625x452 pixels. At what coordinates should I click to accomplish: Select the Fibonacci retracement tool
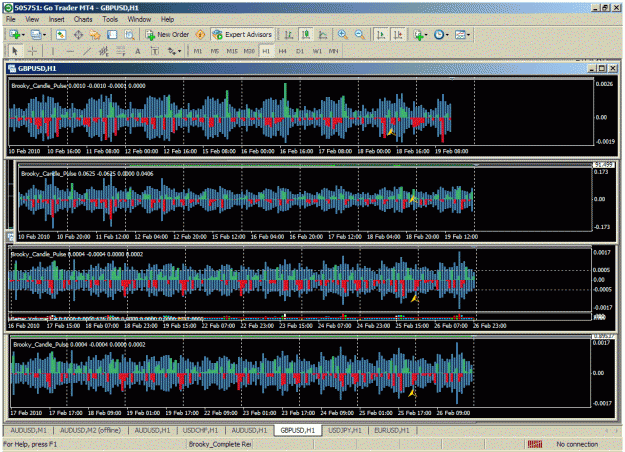click(x=120, y=51)
